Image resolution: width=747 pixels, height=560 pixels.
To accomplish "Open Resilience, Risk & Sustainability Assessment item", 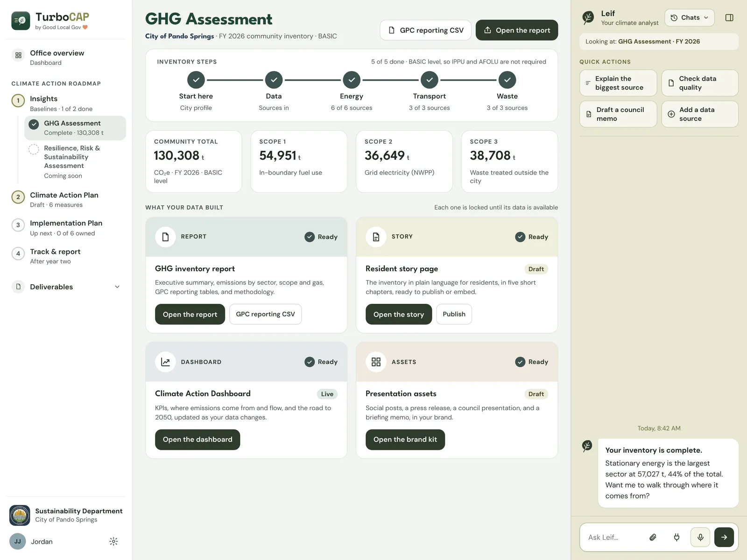I will (x=75, y=161).
